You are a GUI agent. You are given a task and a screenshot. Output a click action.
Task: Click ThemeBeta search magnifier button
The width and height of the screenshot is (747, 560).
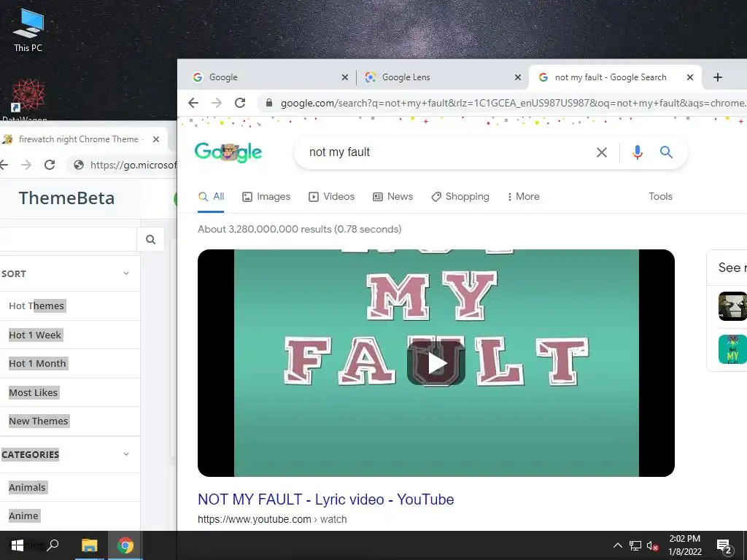coord(150,239)
